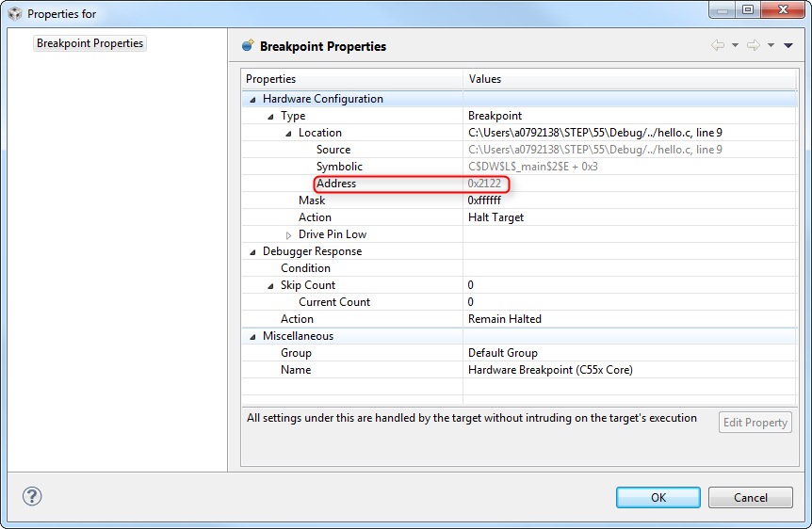The width and height of the screenshot is (812, 529).
Task: Select the Halt Target action value
Action: (x=495, y=217)
